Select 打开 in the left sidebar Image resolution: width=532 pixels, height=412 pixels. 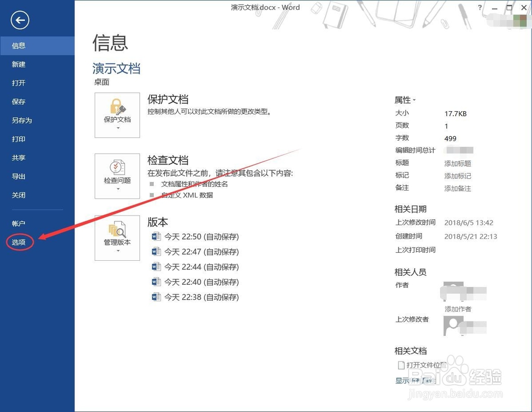pos(37,83)
